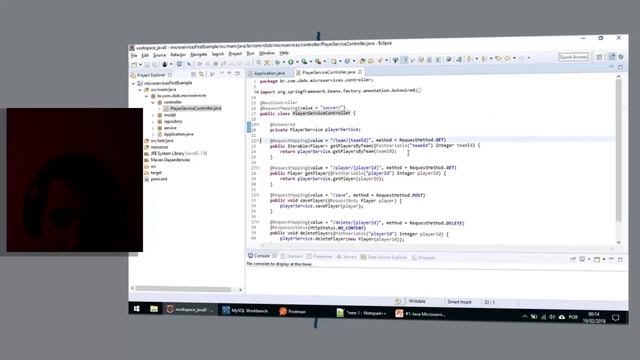Open MySQL Workbench from the taskbar

point(245,311)
